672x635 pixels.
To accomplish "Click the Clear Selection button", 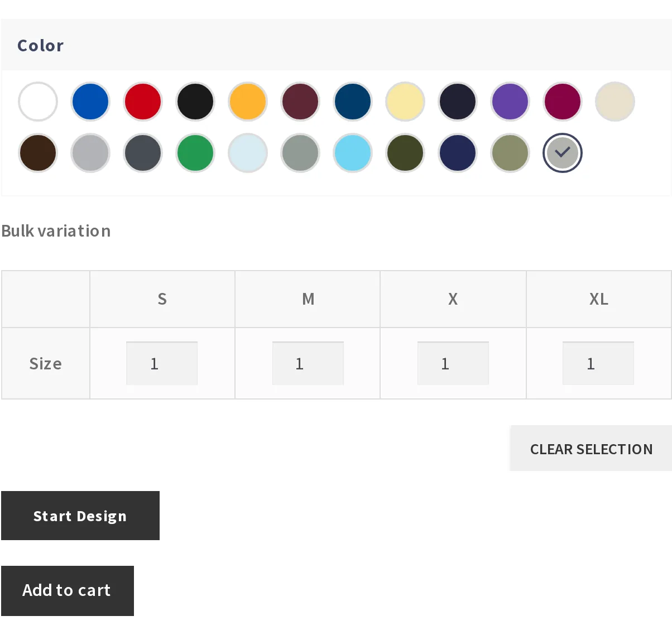I will (x=591, y=449).
